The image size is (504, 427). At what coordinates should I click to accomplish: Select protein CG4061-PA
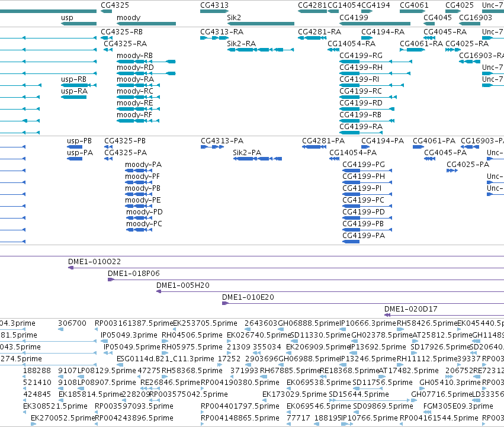[434, 141]
